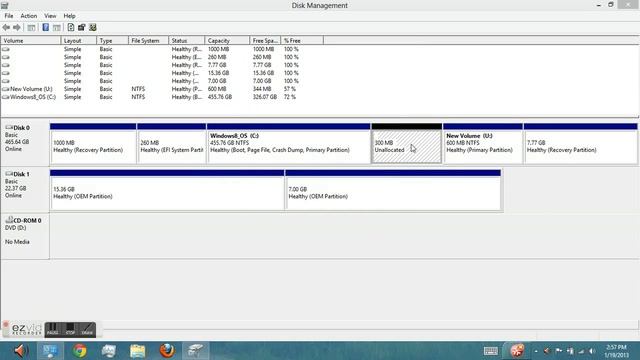Open the View menu
Viewport: 640px width, 360px height.
coord(50,16)
